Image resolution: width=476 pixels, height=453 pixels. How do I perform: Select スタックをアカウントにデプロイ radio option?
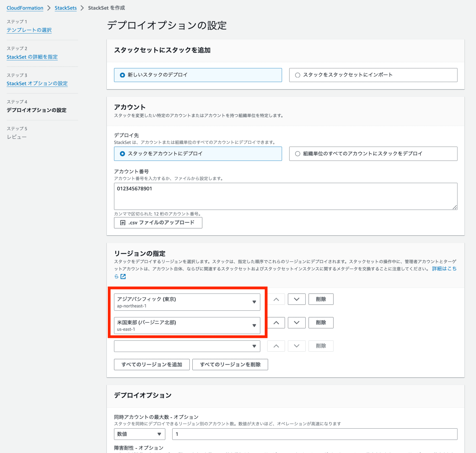(198, 154)
